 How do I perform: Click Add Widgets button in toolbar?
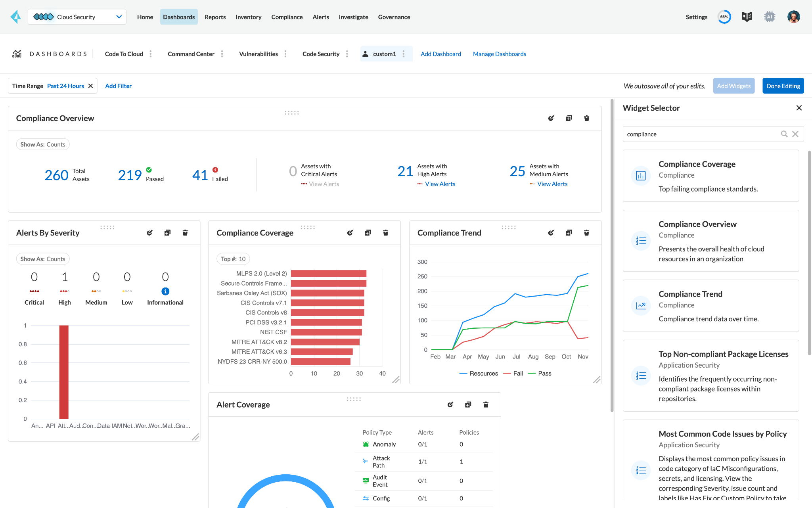(x=733, y=86)
